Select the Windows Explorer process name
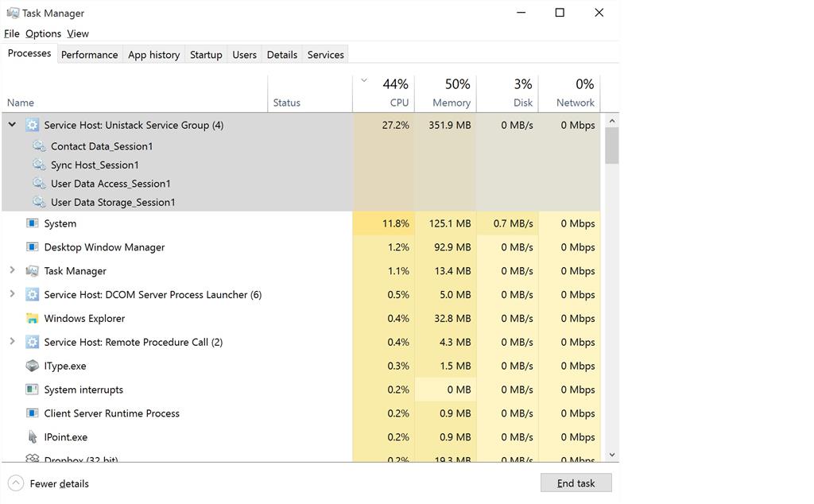 pyautogui.click(x=84, y=319)
